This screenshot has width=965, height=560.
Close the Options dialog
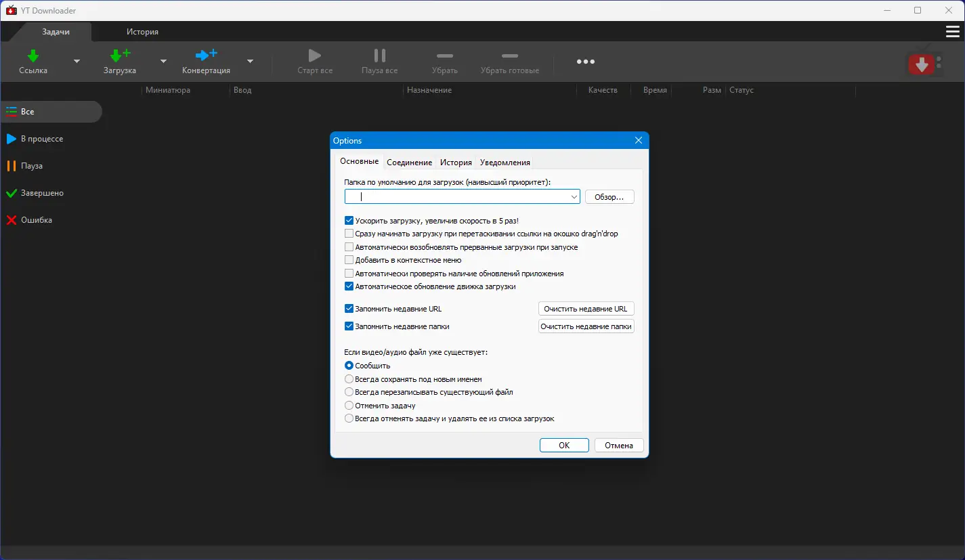[638, 141]
